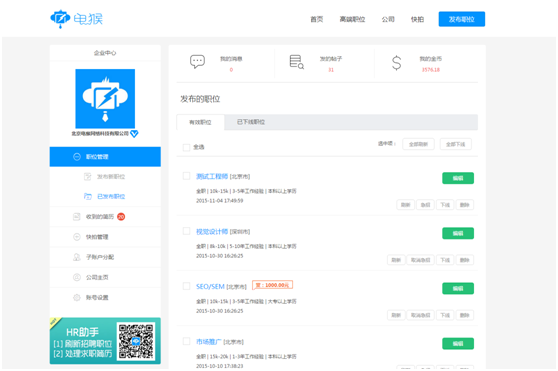Click 下线 button in 测试工程师 row

[x=445, y=205]
